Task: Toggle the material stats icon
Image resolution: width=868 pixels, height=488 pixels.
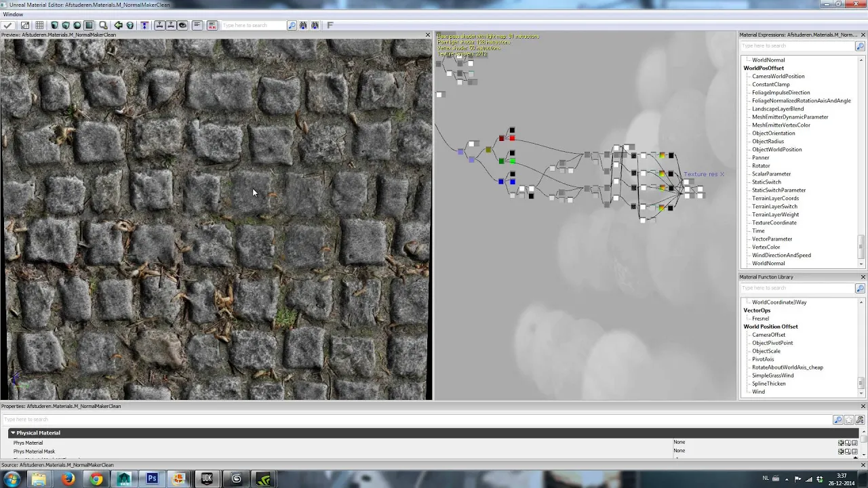Action: (197, 25)
